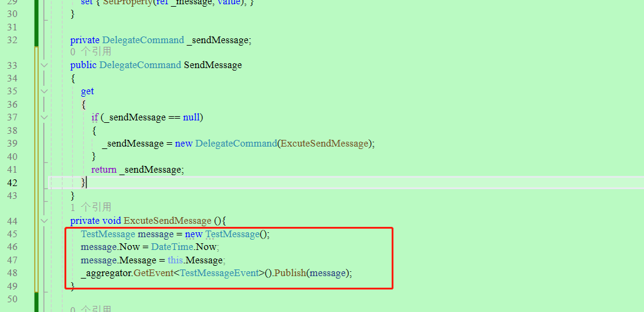Click the _sendMessage field declaration on line 32

(218, 40)
